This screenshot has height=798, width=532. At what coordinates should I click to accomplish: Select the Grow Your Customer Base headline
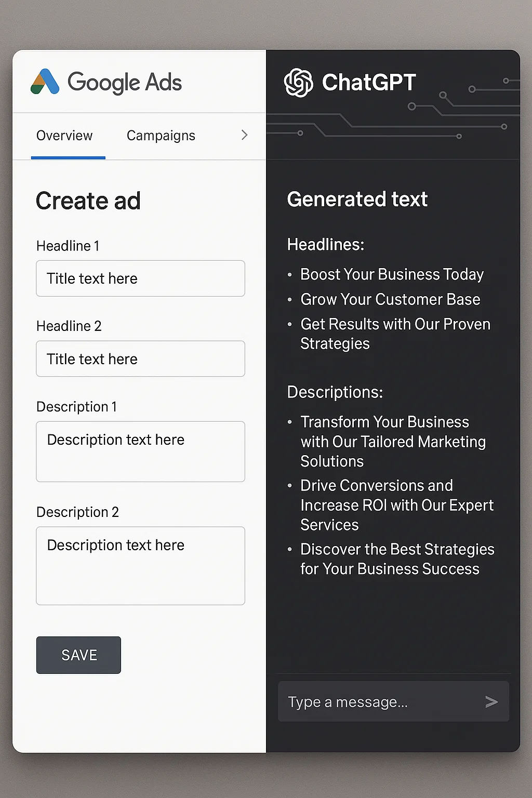tap(390, 299)
